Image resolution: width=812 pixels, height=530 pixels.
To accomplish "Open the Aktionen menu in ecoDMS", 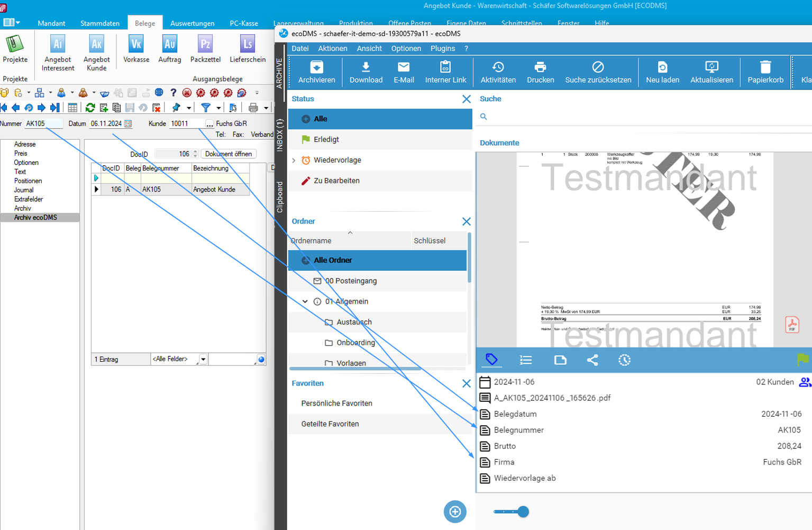I will [x=333, y=48].
